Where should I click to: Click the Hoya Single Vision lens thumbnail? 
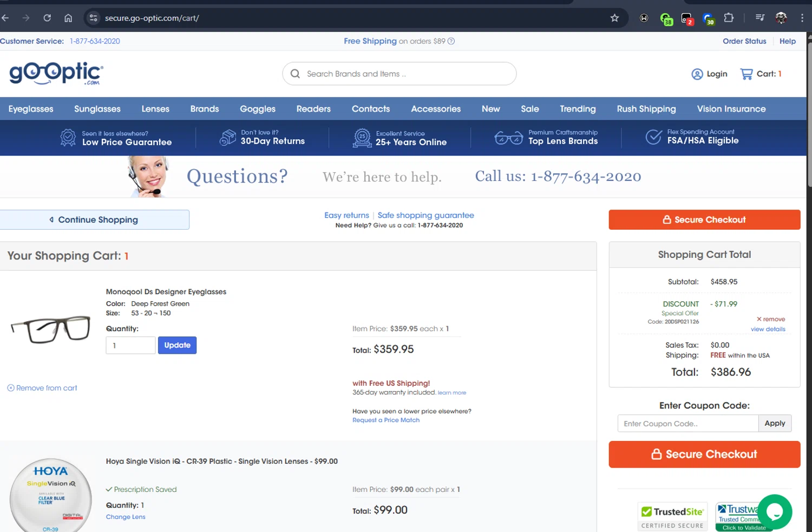[50, 495]
